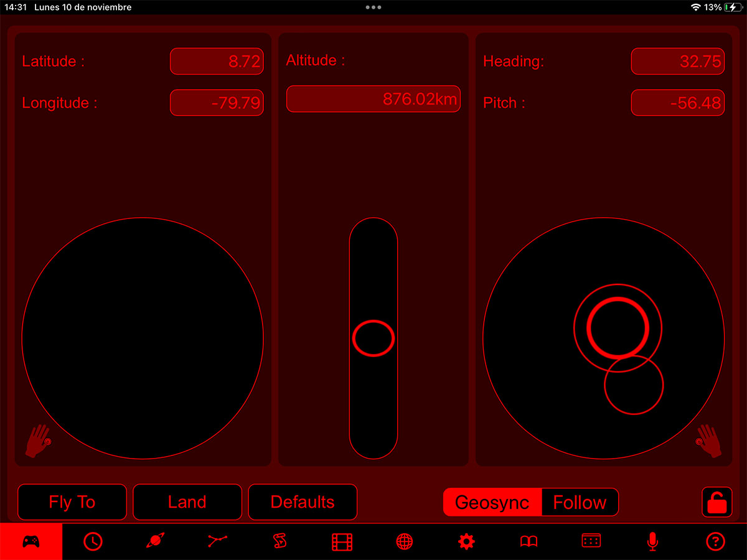747x560 pixels.
Task: Open the planets selection panel
Action: (x=155, y=541)
